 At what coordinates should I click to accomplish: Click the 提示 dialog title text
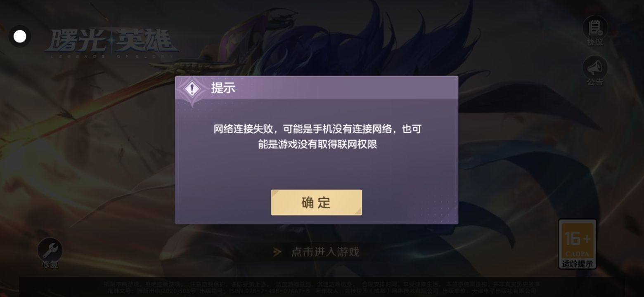[223, 88]
